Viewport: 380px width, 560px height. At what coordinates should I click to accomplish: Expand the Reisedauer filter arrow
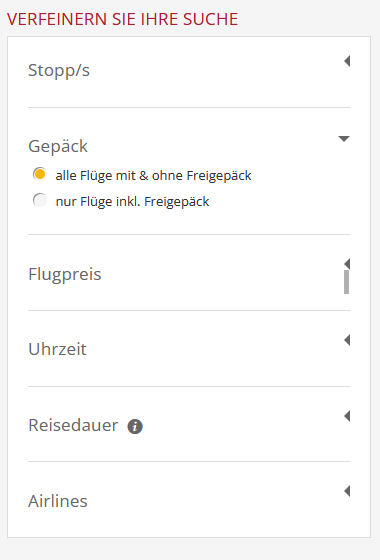click(x=347, y=416)
